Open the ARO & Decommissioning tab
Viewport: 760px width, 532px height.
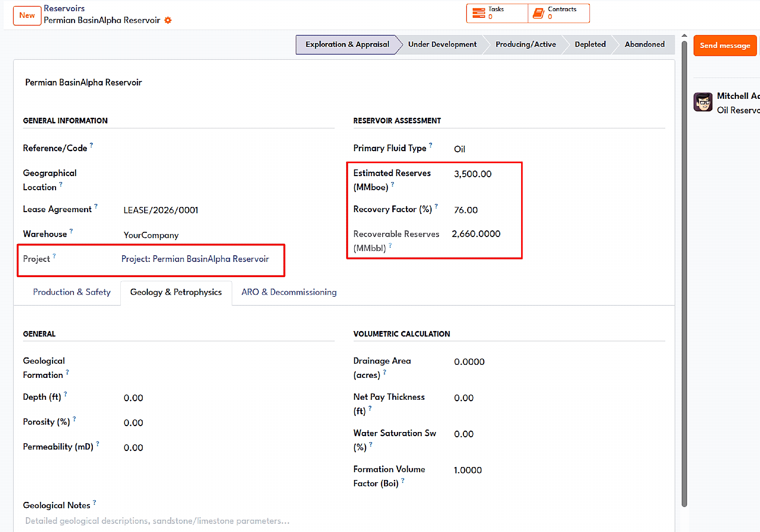[x=289, y=292]
